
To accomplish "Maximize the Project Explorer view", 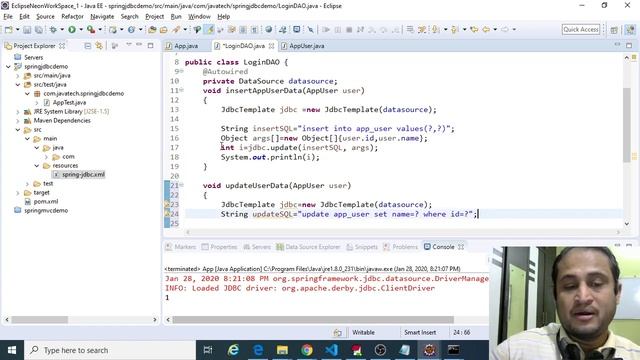I will [151, 46].
